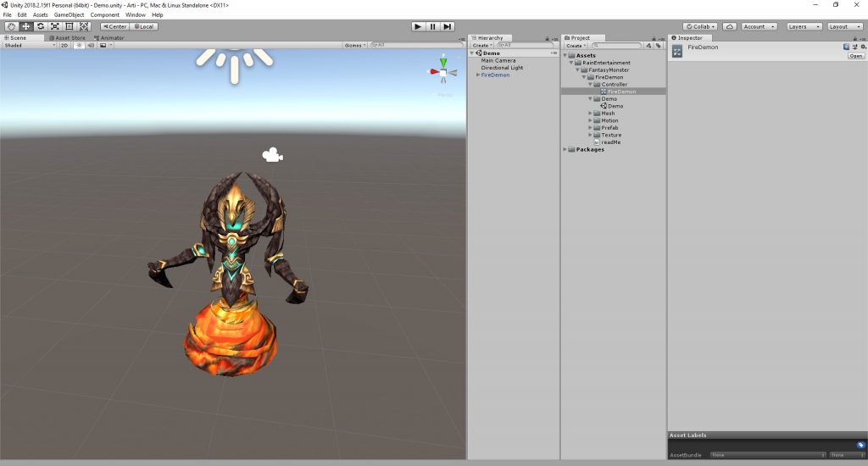Collapse the Controller folder

point(590,84)
